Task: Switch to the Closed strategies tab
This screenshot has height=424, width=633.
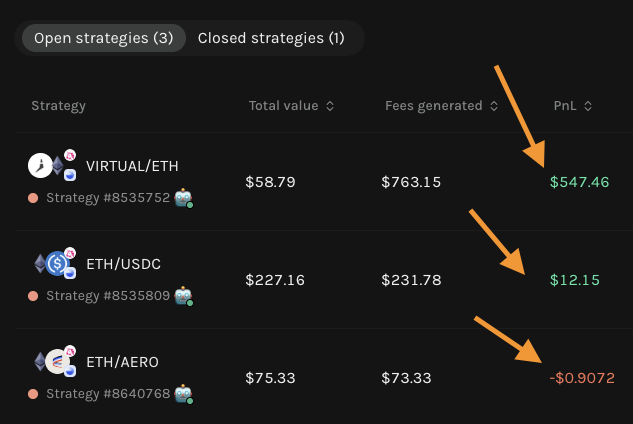Action: pos(271,38)
